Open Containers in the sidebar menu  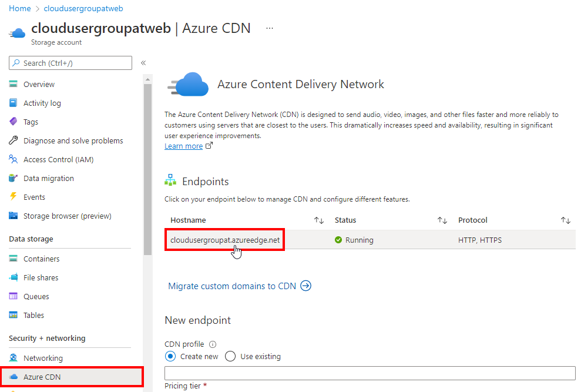tap(41, 259)
